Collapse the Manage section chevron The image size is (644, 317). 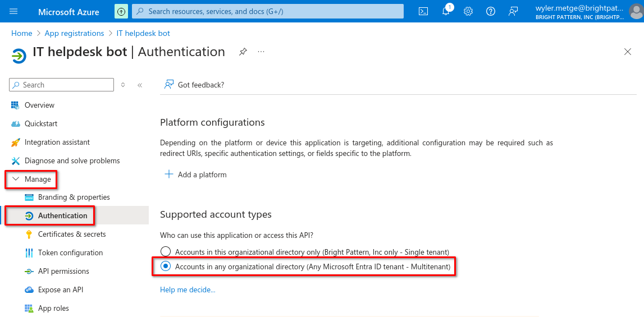pos(16,179)
